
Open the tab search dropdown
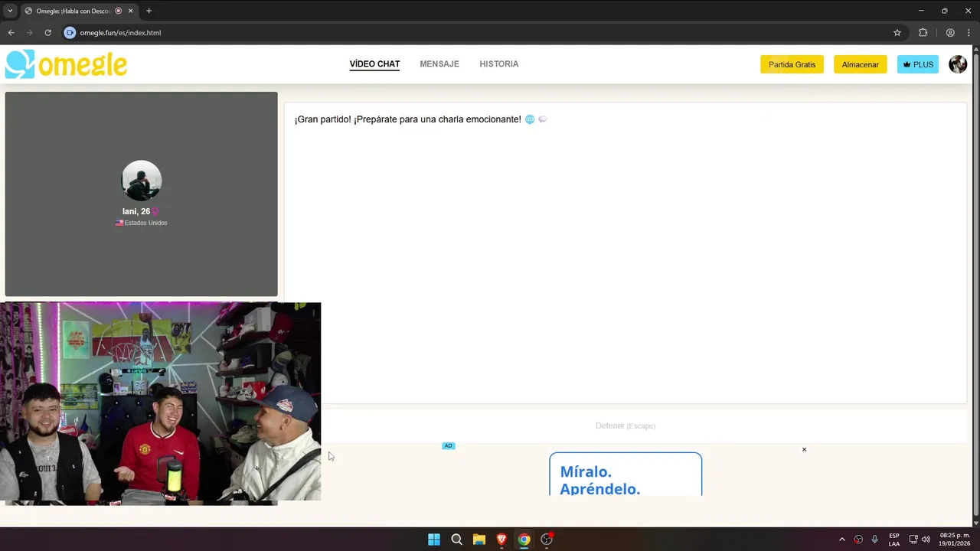pos(10,11)
